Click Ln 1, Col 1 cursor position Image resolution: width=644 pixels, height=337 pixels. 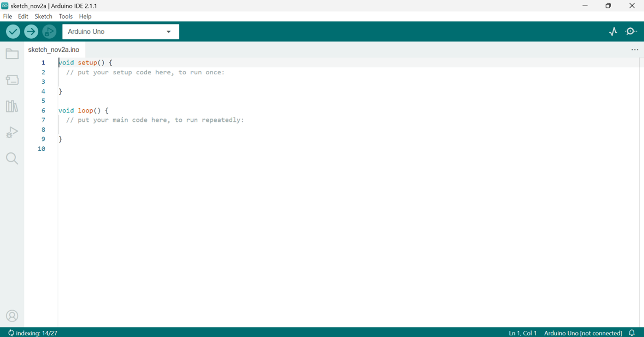[522, 333]
